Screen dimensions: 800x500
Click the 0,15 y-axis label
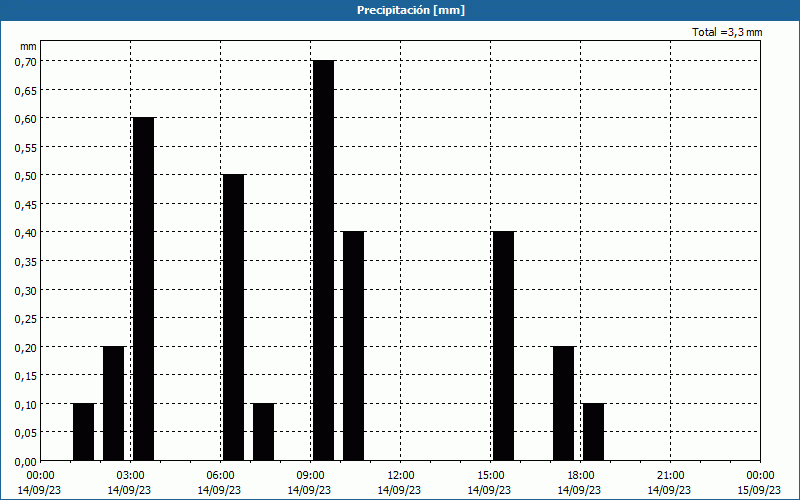coord(26,376)
